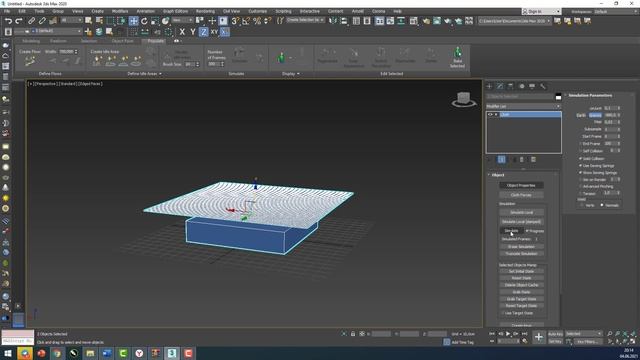This screenshot has height=360, width=640.
Task: Open the File menu
Action: (x=7, y=11)
